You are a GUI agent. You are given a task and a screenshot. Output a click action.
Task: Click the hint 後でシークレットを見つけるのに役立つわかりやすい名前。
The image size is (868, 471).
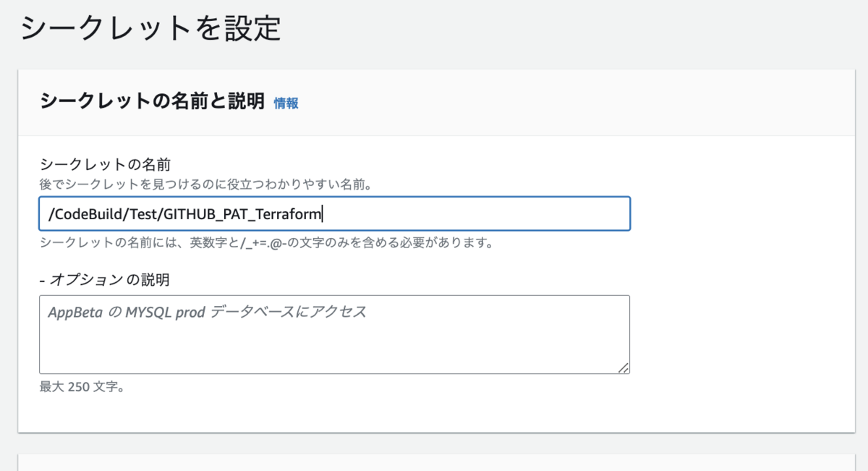click(x=206, y=184)
